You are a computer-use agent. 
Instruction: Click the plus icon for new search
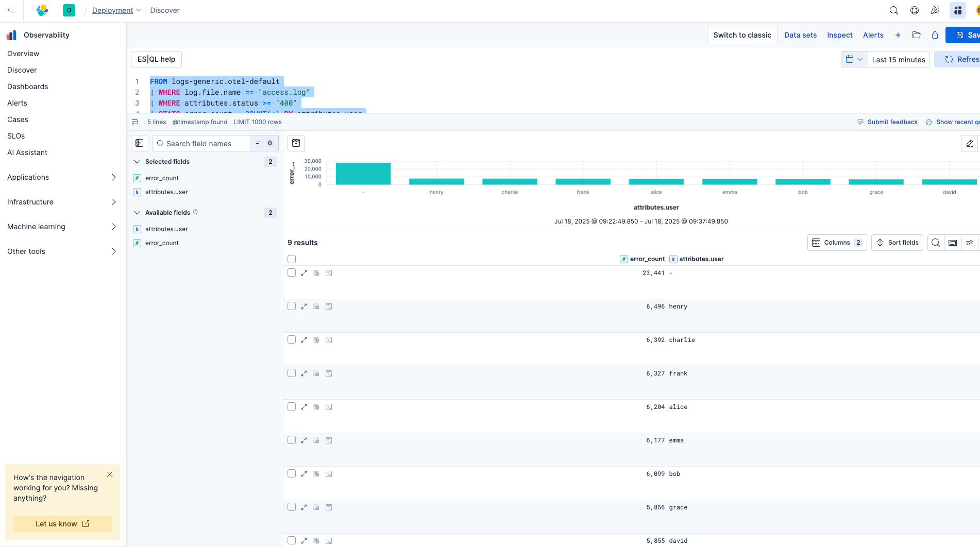point(898,35)
